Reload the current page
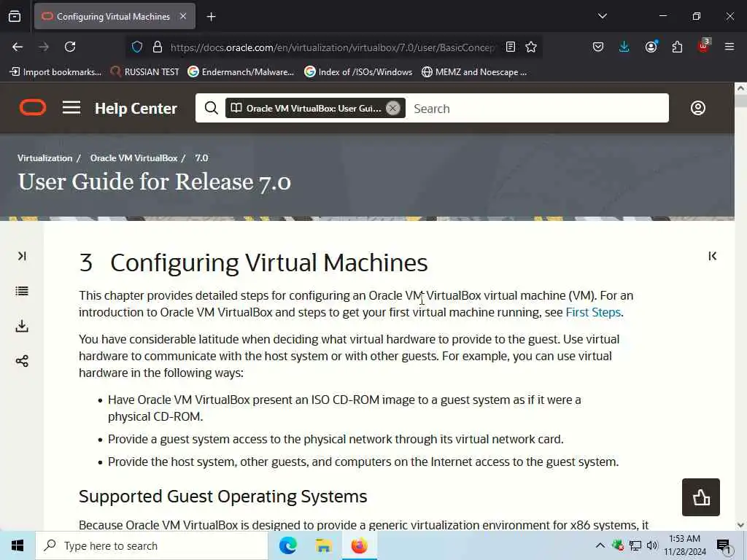The height and width of the screenshot is (560, 747). tap(70, 47)
